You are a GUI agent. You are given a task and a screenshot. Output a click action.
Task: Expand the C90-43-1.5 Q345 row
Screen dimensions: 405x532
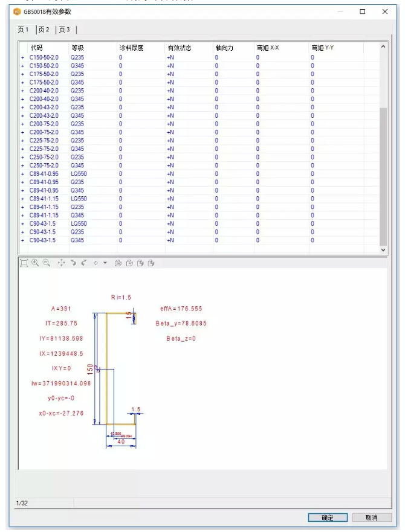click(23, 240)
